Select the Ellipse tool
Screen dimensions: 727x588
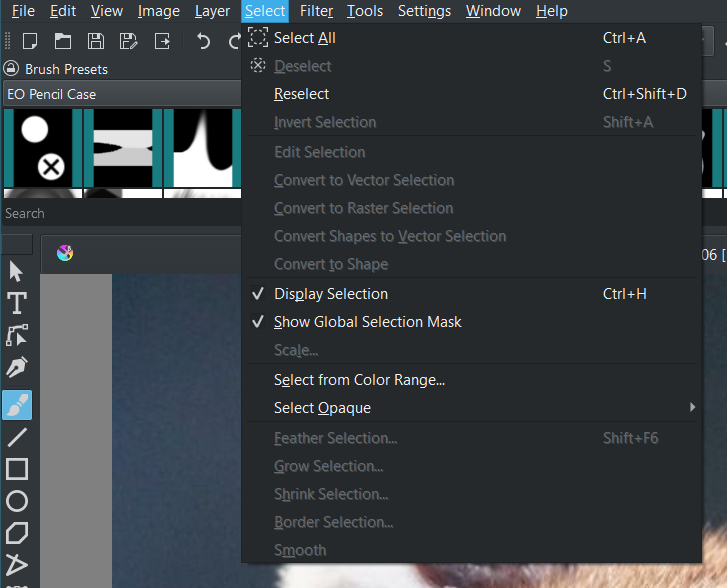click(x=17, y=501)
